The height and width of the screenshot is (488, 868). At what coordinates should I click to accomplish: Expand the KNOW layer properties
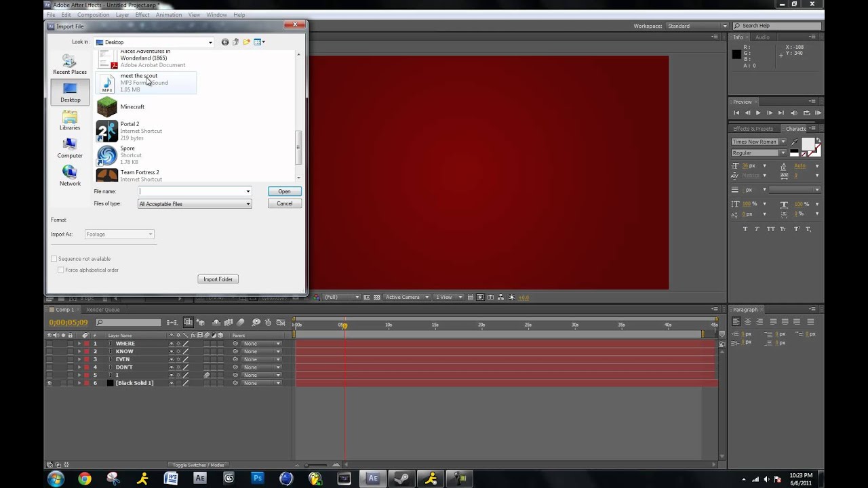pyautogui.click(x=79, y=352)
